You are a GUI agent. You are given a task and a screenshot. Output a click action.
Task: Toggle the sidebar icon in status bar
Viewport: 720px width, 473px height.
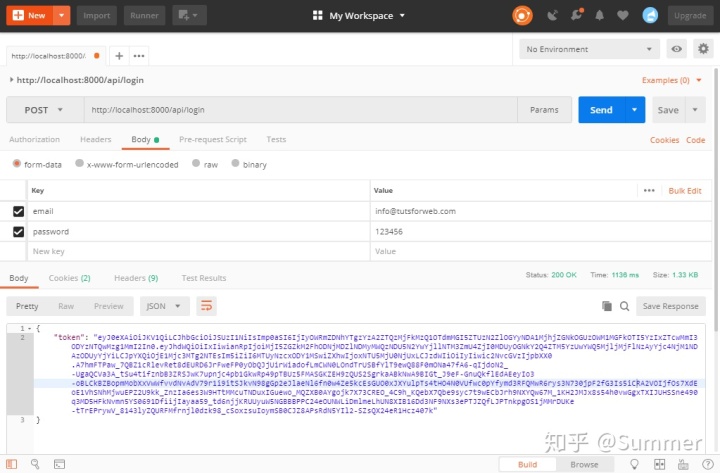point(11,464)
